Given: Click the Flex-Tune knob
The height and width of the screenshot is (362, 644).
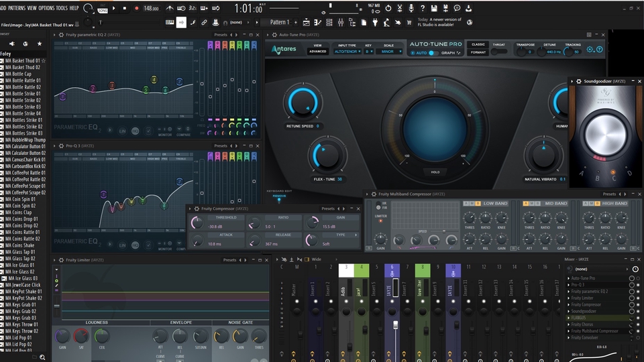Looking at the screenshot, I should (327, 156).
